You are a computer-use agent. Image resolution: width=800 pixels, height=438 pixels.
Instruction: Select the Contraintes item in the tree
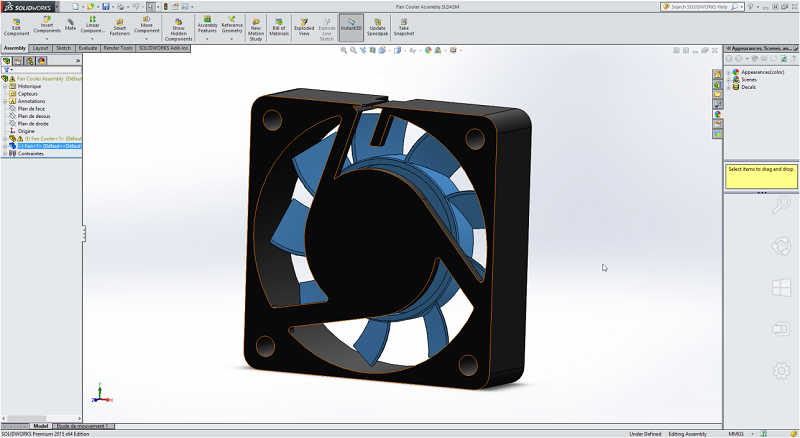[x=31, y=153]
